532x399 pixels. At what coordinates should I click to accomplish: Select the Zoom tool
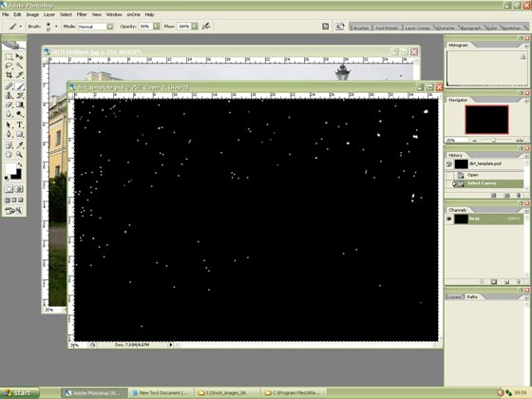tap(19, 155)
